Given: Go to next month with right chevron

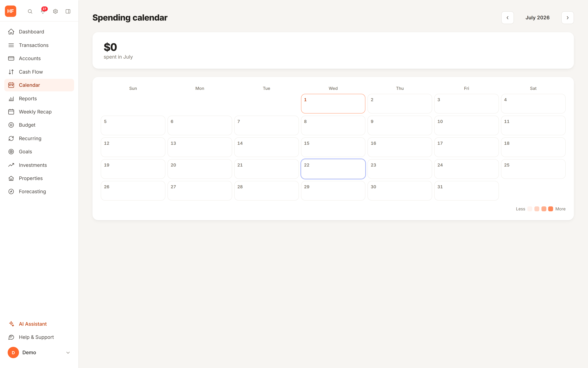Looking at the screenshot, I should click(x=568, y=17).
